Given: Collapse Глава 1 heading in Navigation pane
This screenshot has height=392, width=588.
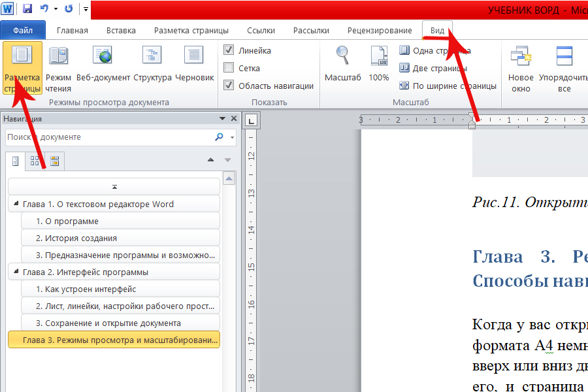Looking at the screenshot, I should click(18, 203).
